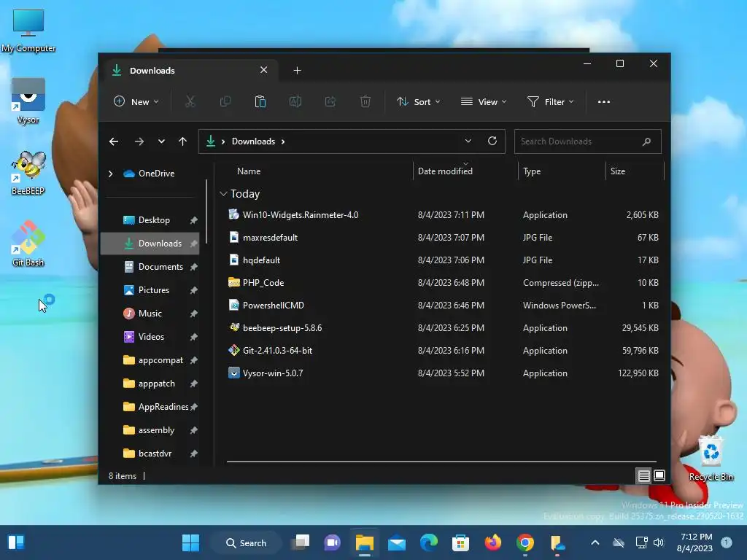Open the Git Bash desktop shortcut
Screen dimensions: 747x560
[28, 244]
